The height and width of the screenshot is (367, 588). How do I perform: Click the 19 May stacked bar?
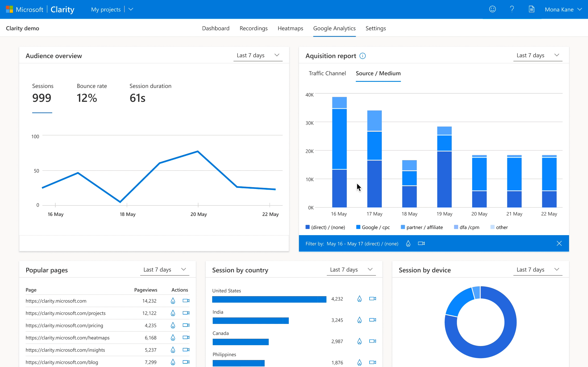[x=444, y=167]
